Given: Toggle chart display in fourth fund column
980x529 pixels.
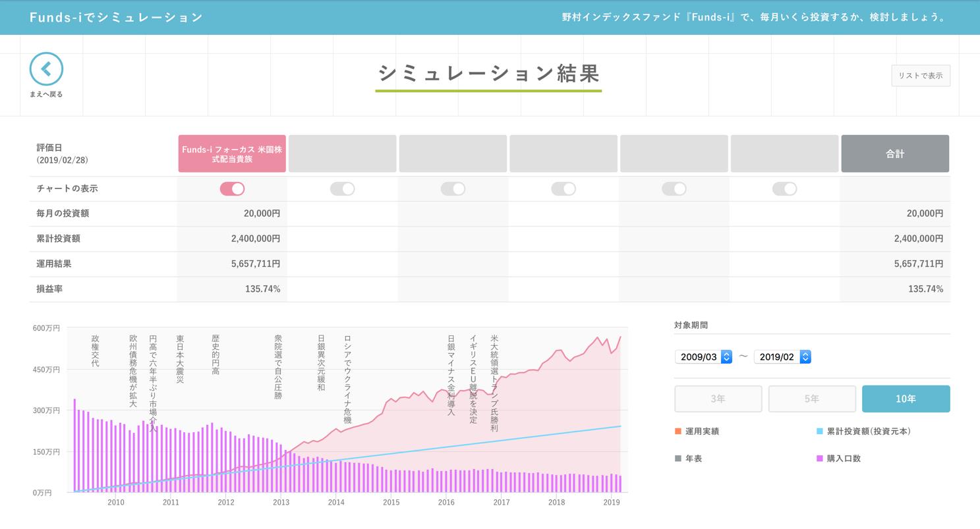Looking at the screenshot, I should coord(563,189).
